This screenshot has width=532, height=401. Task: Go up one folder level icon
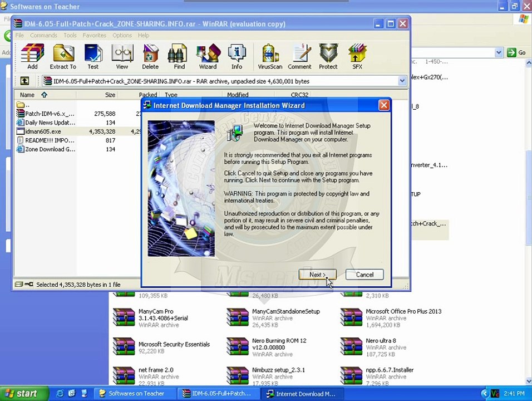point(25,81)
